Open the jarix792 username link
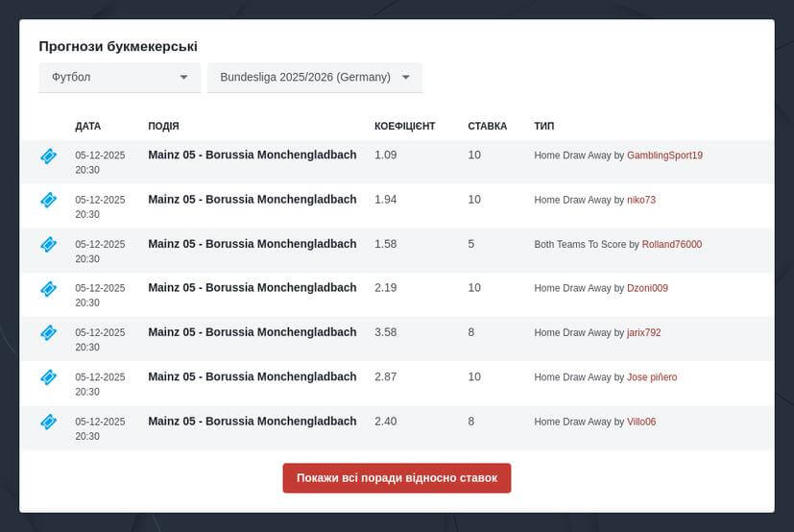 coord(643,333)
